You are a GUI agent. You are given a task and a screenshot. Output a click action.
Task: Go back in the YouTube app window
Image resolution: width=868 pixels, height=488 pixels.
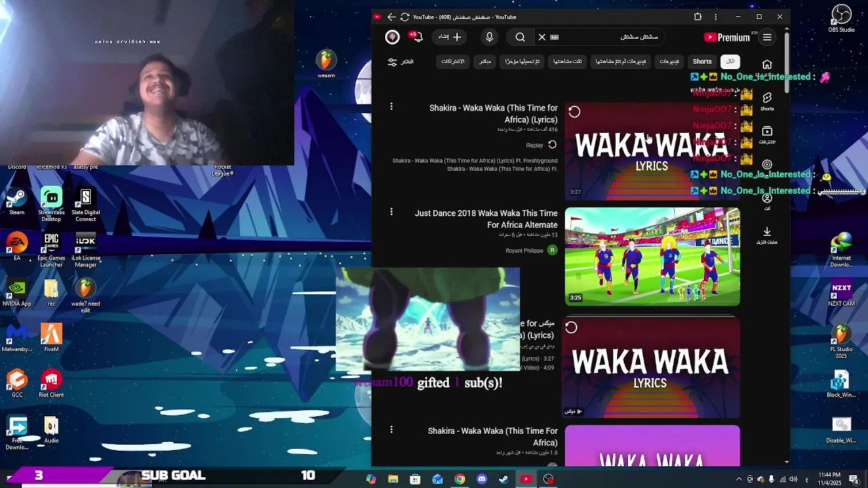(x=391, y=17)
